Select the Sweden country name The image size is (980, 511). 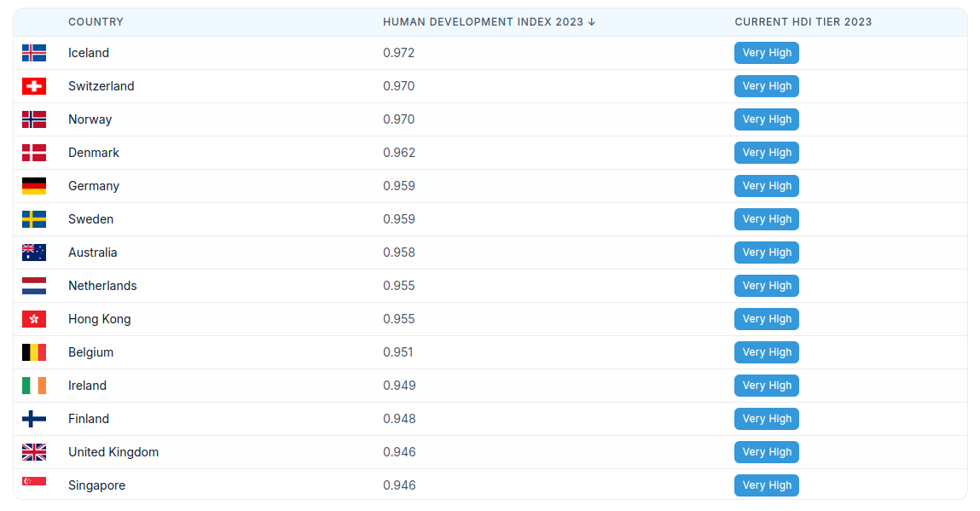click(x=91, y=219)
